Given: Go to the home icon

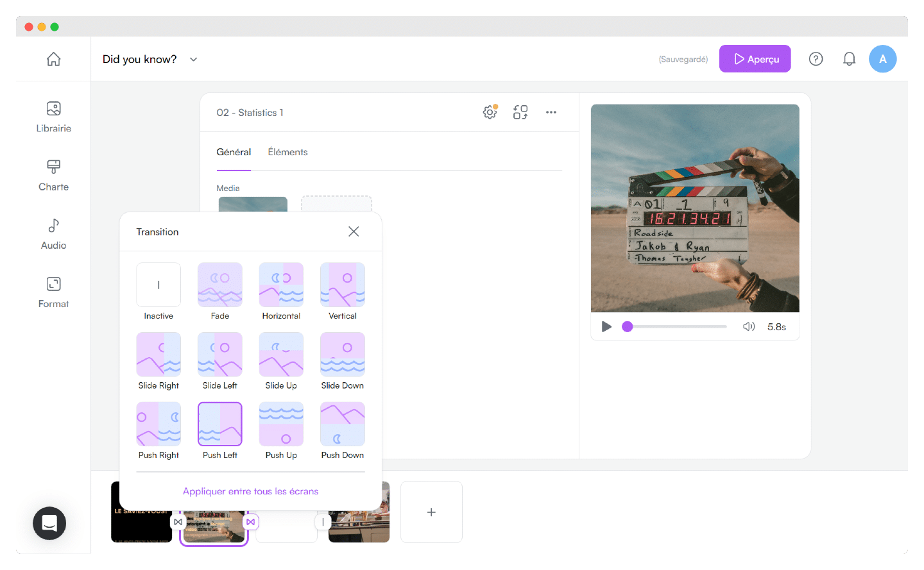Looking at the screenshot, I should point(53,59).
